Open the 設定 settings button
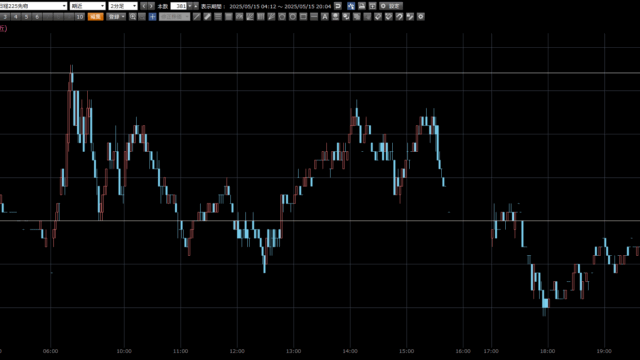This screenshot has width=640, height=360. (x=391, y=6)
